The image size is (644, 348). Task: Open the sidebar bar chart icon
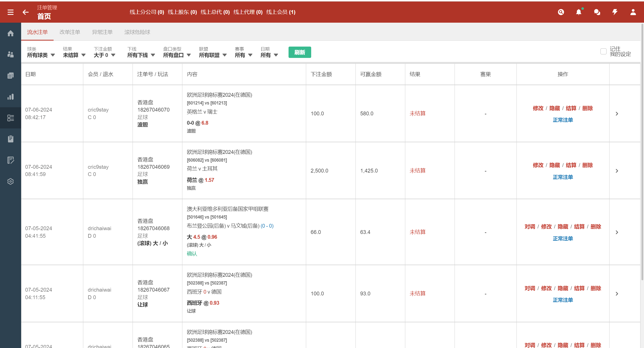tap(11, 97)
